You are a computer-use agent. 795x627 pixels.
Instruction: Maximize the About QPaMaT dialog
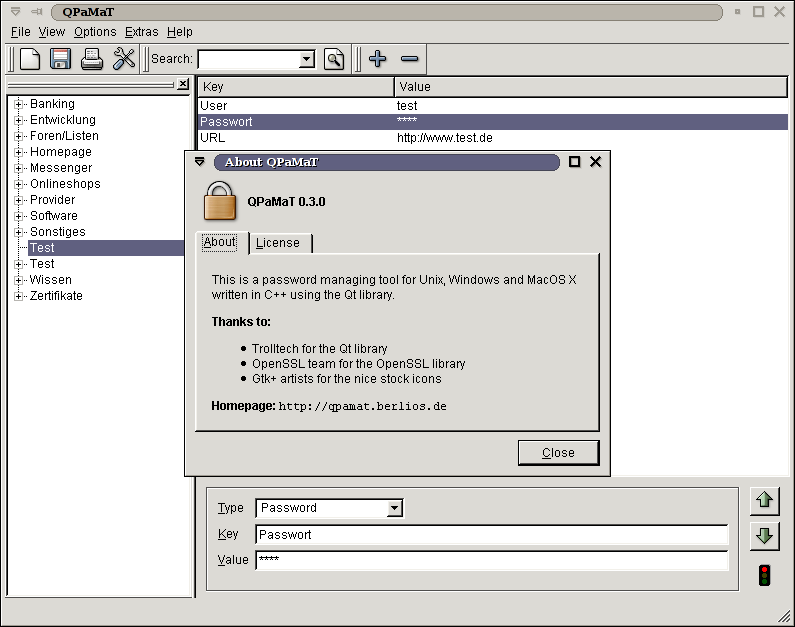coord(574,162)
